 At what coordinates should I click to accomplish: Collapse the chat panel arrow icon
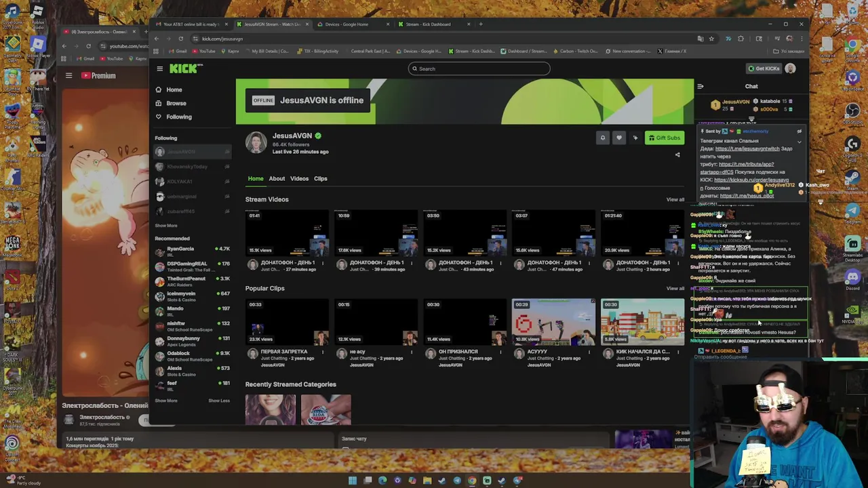click(701, 86)
